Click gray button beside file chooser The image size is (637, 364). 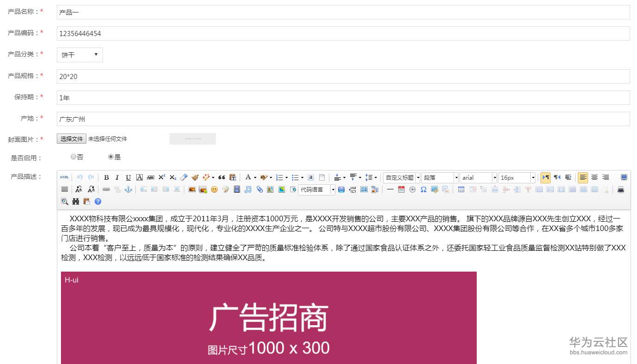click(x=193, y=139)
